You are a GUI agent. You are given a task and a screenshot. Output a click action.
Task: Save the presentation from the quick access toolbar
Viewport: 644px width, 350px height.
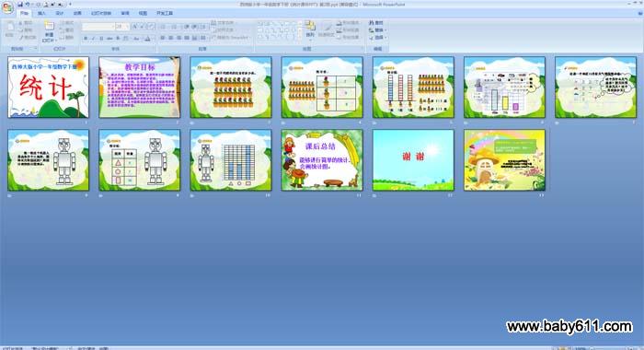(20, 5)
